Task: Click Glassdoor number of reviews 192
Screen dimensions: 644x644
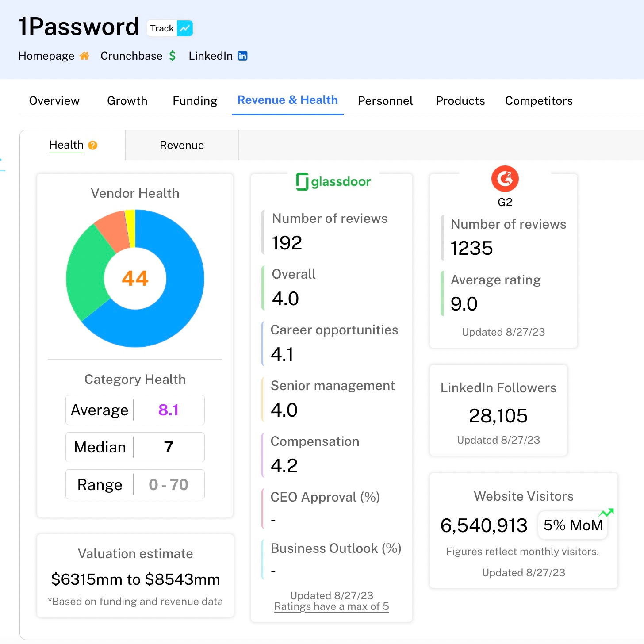Action: pyautogui.click(x=287, y=243)
